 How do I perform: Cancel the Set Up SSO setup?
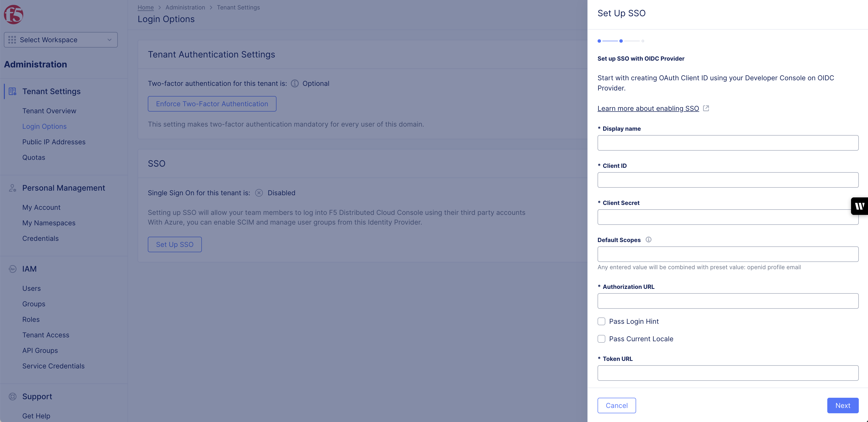pos(617,405)
